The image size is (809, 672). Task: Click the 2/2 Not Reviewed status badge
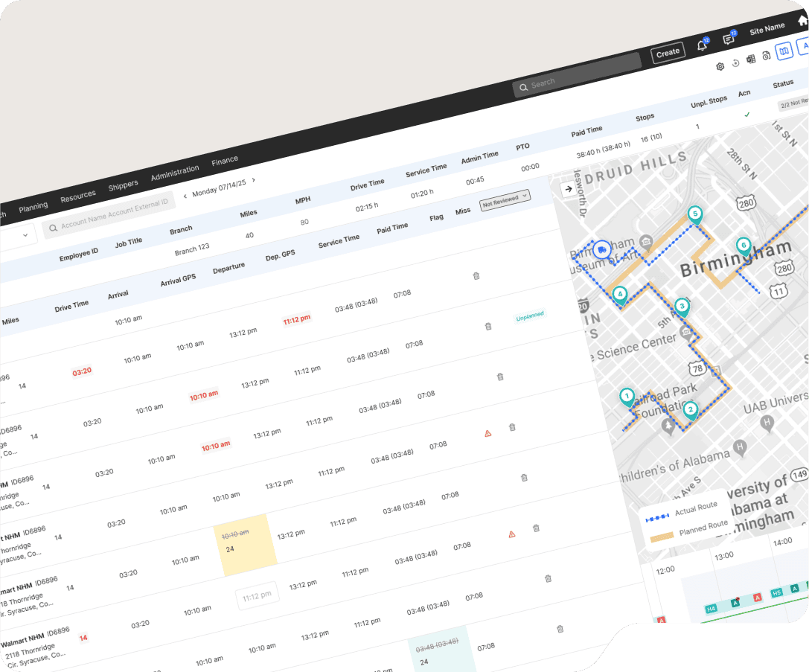point(793,103)
